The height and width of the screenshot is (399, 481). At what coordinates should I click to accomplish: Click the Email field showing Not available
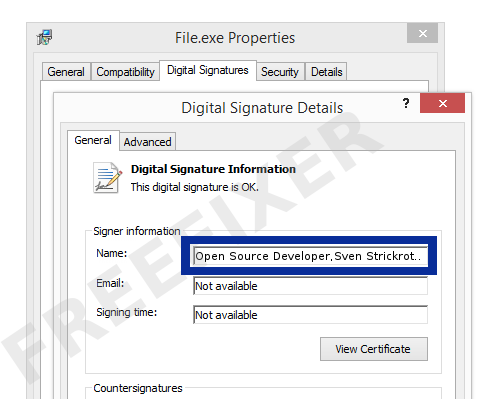pyautogui.click(x=310, y=286)
